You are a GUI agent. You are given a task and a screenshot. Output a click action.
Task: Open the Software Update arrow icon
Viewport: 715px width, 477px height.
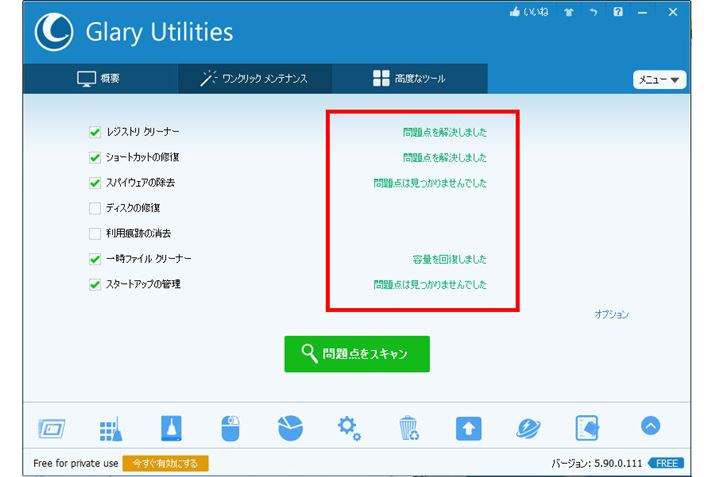tap(468, 429)
